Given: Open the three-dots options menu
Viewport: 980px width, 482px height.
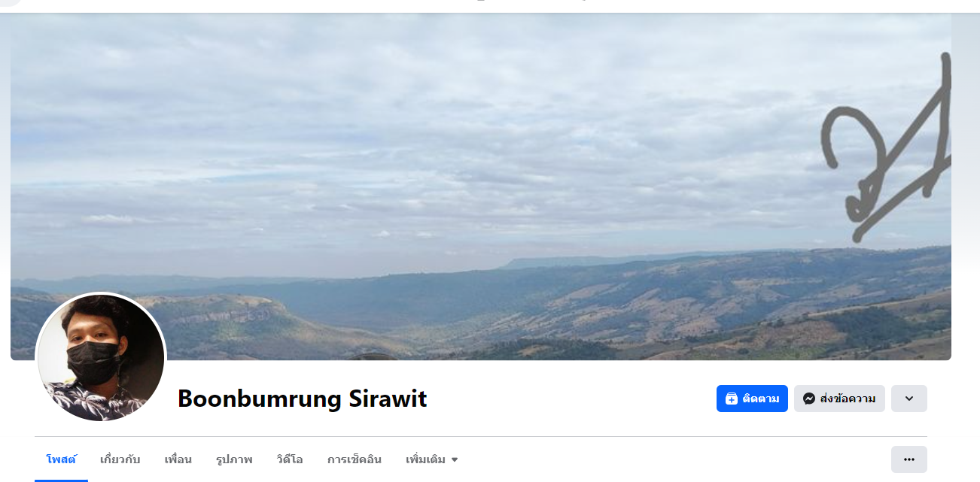Looking at the screenshot, I should click(909, 459).
